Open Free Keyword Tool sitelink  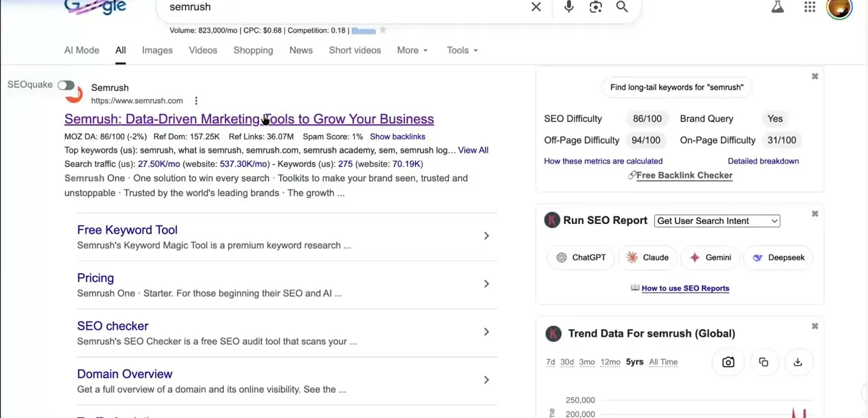(x=127, y=230)
